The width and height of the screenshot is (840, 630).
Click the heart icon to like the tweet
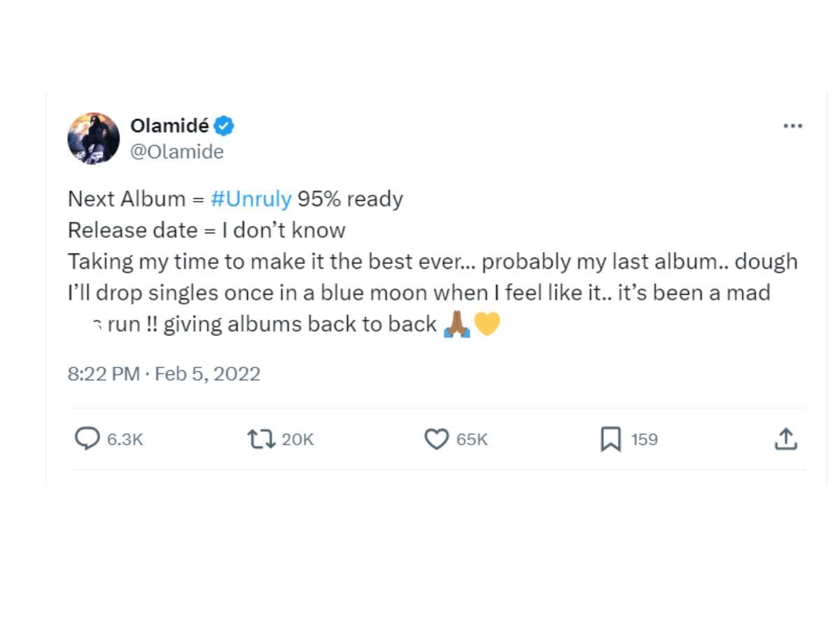pyautogui.click(x=437, y=439)
